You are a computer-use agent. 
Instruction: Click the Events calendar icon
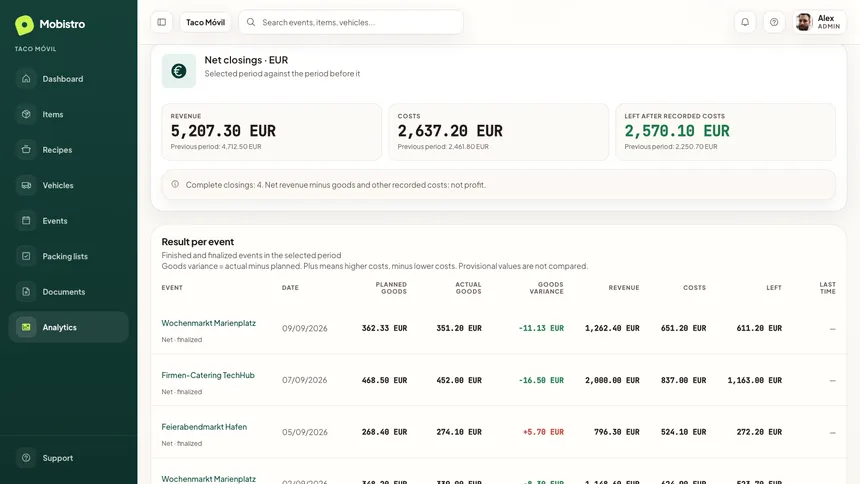26,221
